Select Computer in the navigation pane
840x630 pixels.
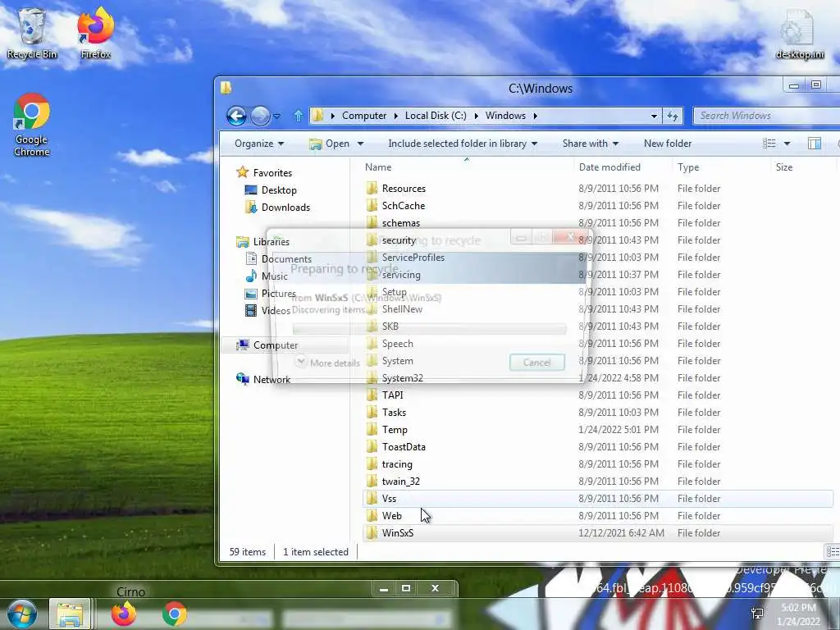(x=267, y=345)
